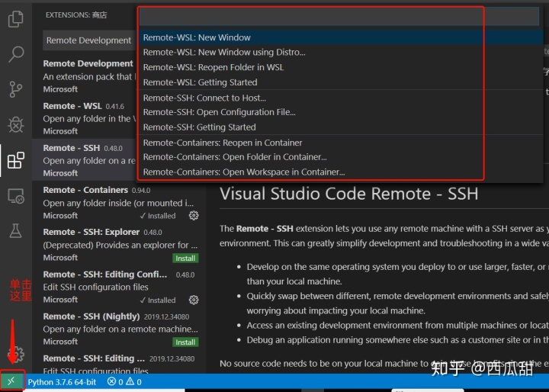Open gear settings for Remote - Containers extension

pos(194,215)
